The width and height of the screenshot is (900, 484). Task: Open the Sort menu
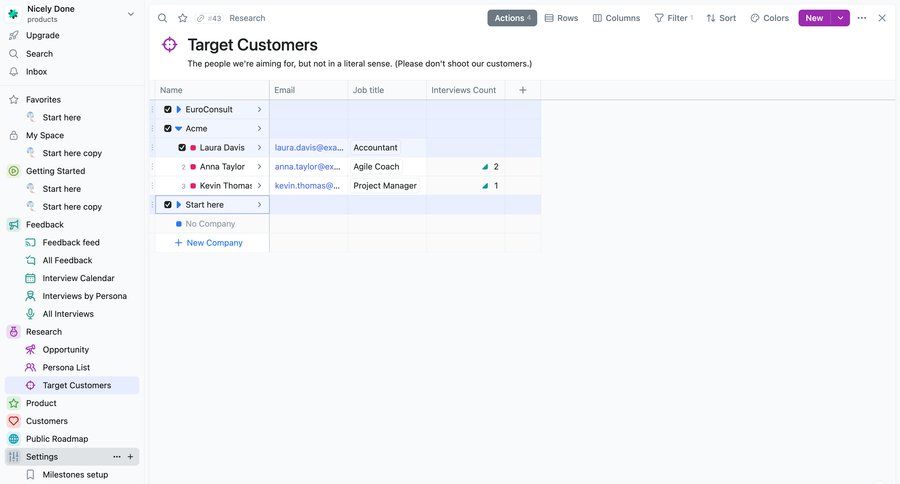pos(721,18)
